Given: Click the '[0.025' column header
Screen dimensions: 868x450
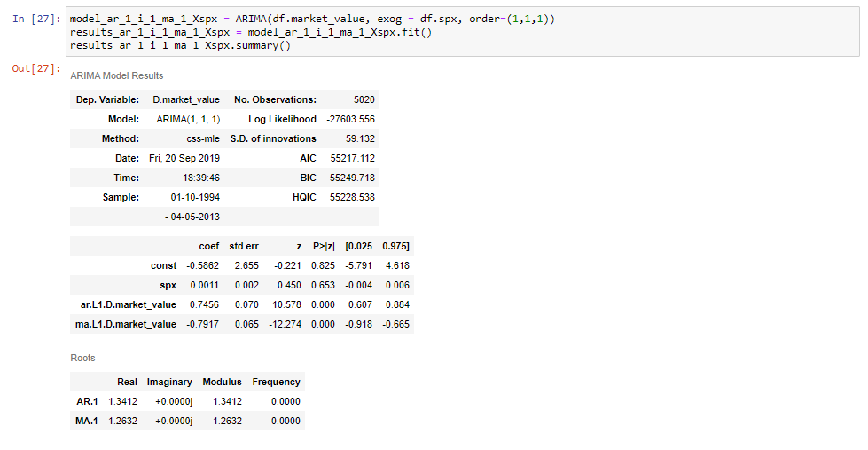Looking at the screenshot, I should (359, 246).
